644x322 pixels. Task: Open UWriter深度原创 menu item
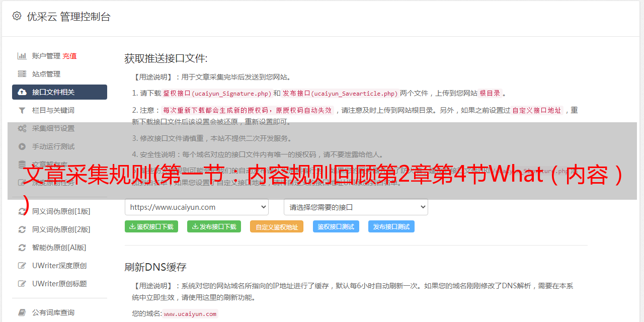click(59, 266)
